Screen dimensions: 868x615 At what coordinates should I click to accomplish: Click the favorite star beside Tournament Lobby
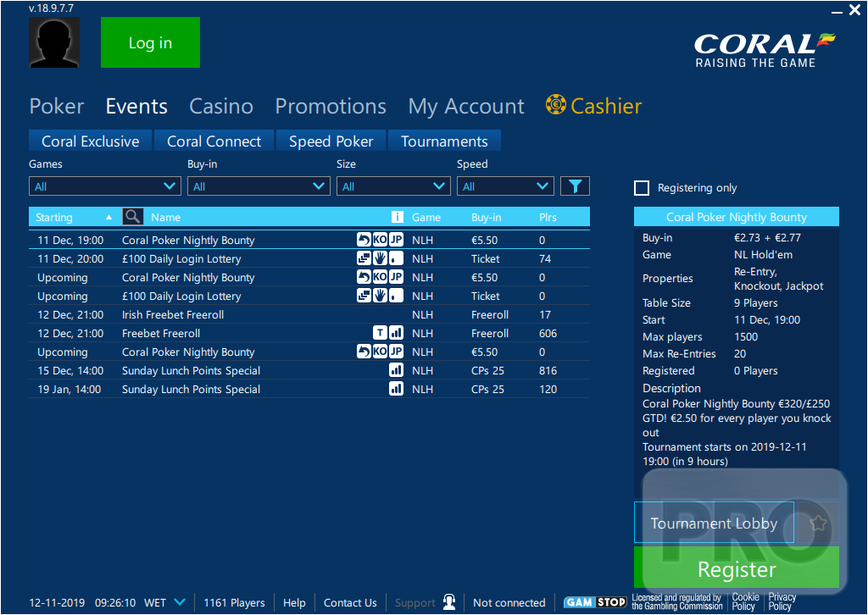pos(818,523)
